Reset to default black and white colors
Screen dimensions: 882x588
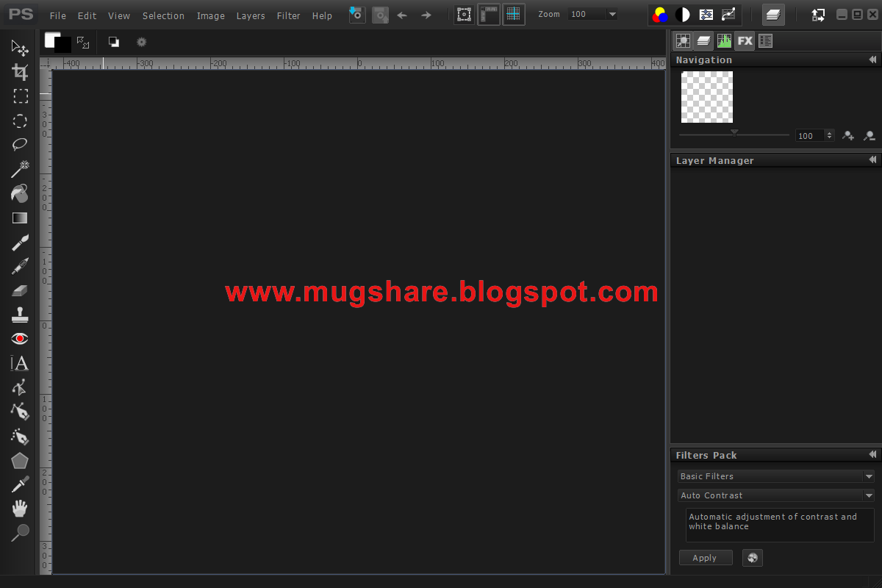(114, 42)
